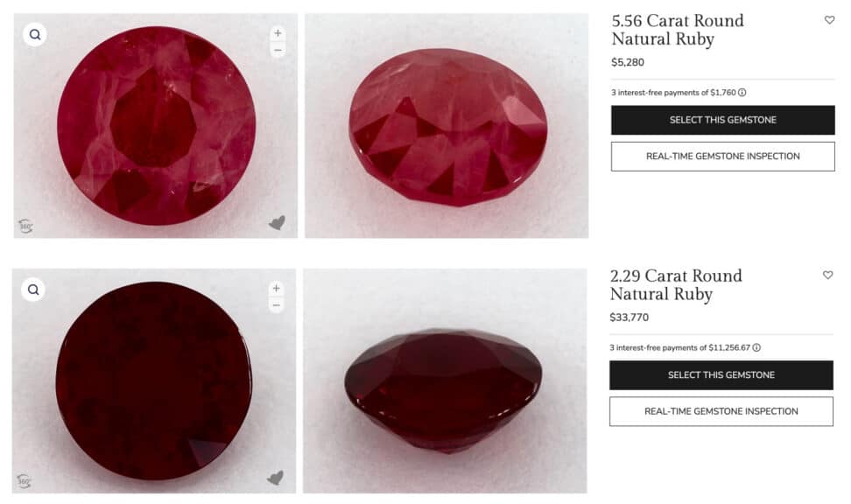This screenshot has width=851, height=504.
Task: Request real-time inspection of 2.29 carat ruby
Action: pos(721,411)
